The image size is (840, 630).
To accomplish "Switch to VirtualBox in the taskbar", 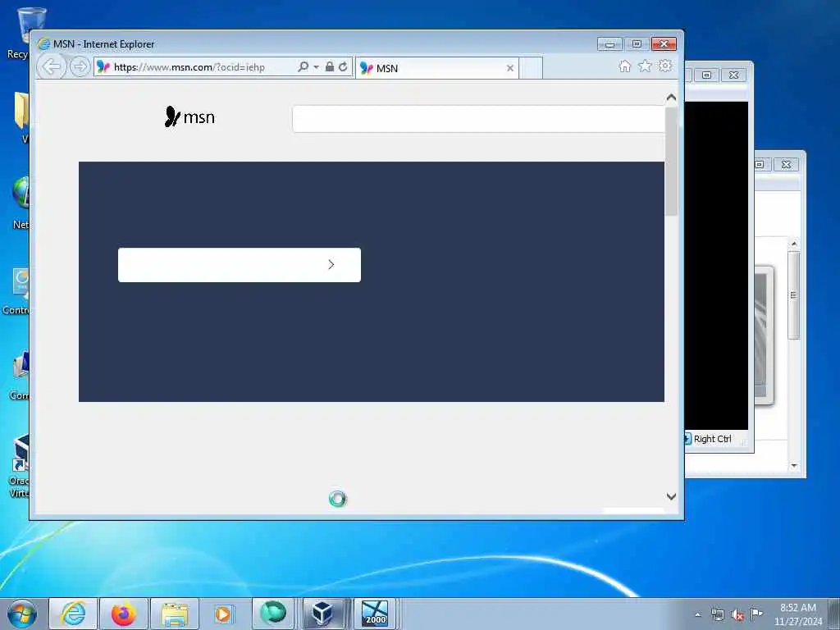I will click(323, 614).
